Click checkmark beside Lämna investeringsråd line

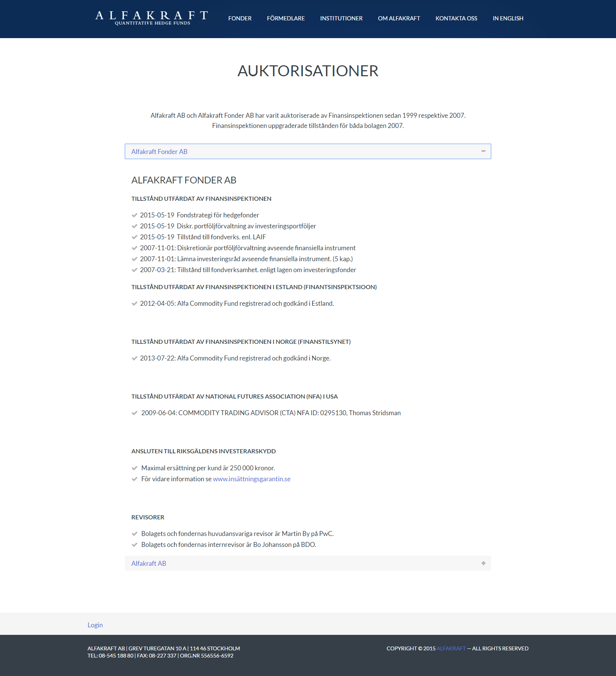tap(134, 259)
